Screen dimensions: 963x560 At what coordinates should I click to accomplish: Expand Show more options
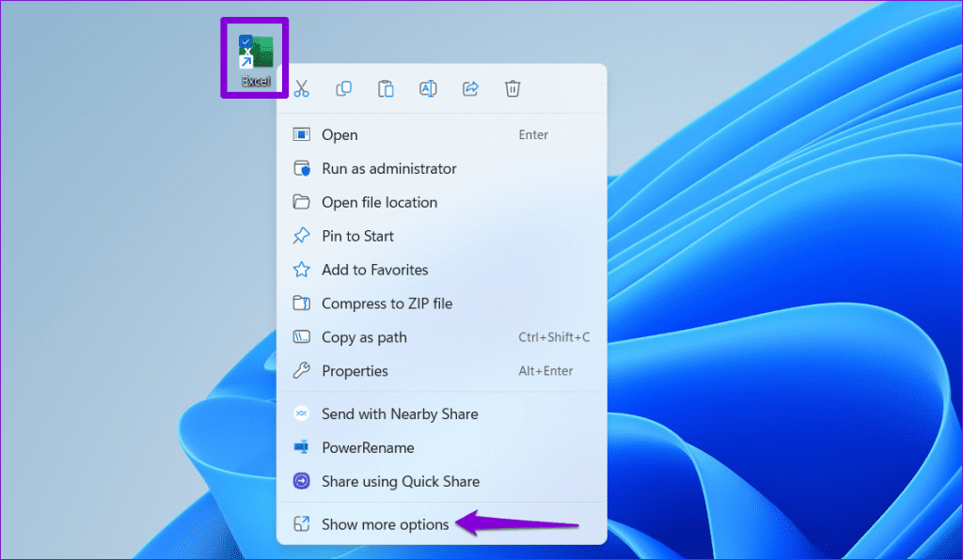coord(442,524)
